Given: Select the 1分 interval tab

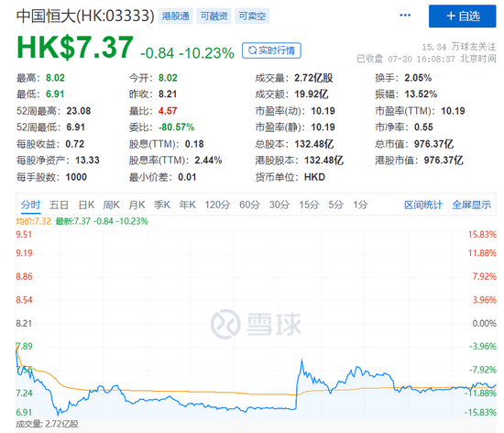Looking at the screenshot, I should pos(360,205).
